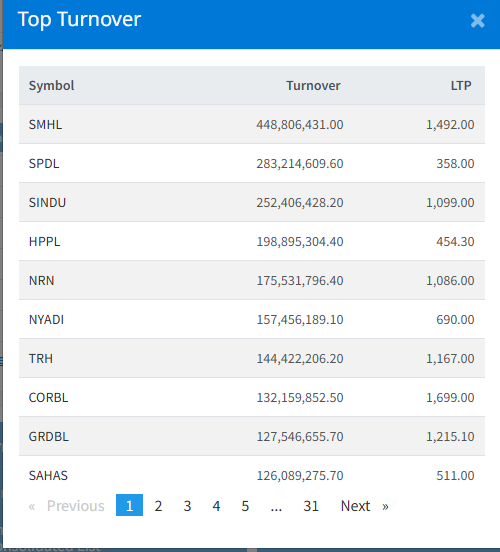Click the Next page link

[x=355, y=506]
